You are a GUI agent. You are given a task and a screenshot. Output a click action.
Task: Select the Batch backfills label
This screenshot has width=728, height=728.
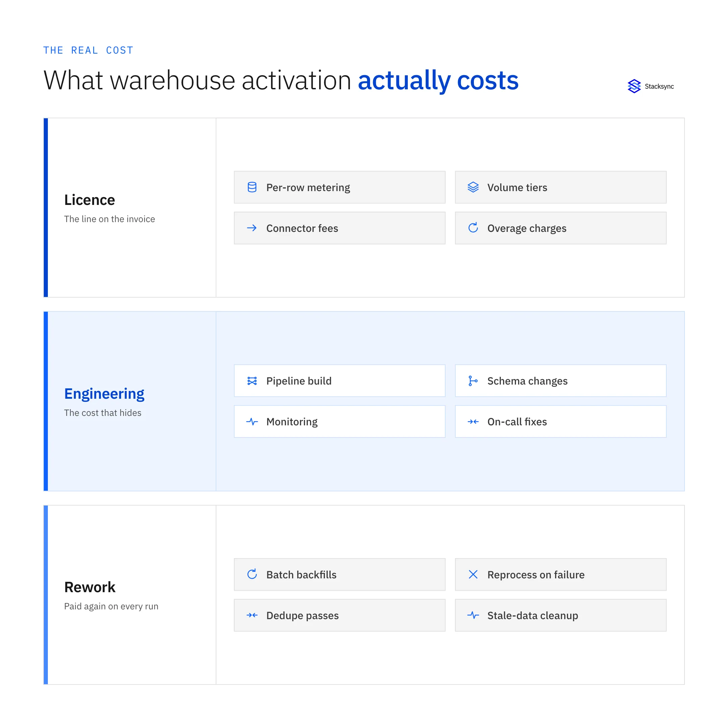point(301,575)
